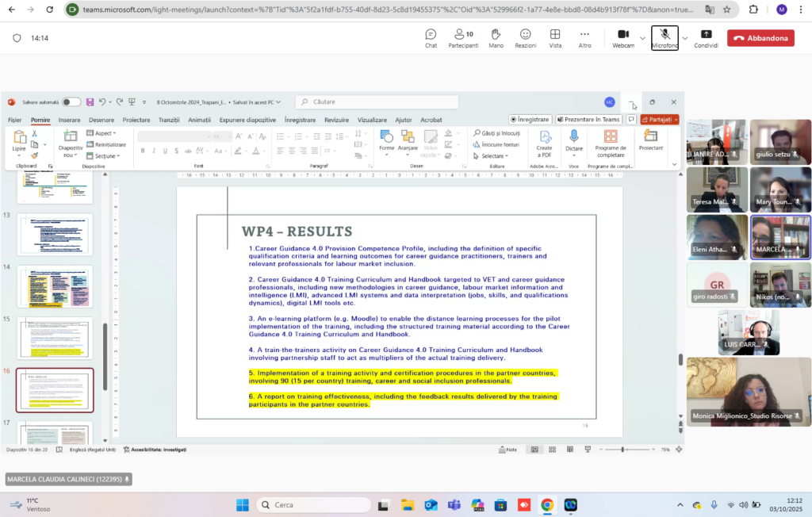Viewport: 812px width, 517px height.
Task: Toggle the Webcam on or off
Action: (x=623, y=38)
